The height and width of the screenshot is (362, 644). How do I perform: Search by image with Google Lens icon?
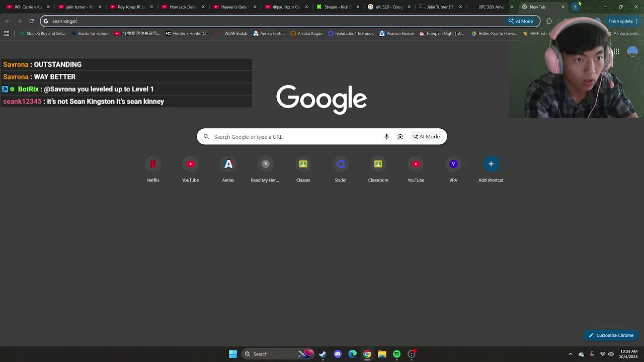tap(400, 137)
